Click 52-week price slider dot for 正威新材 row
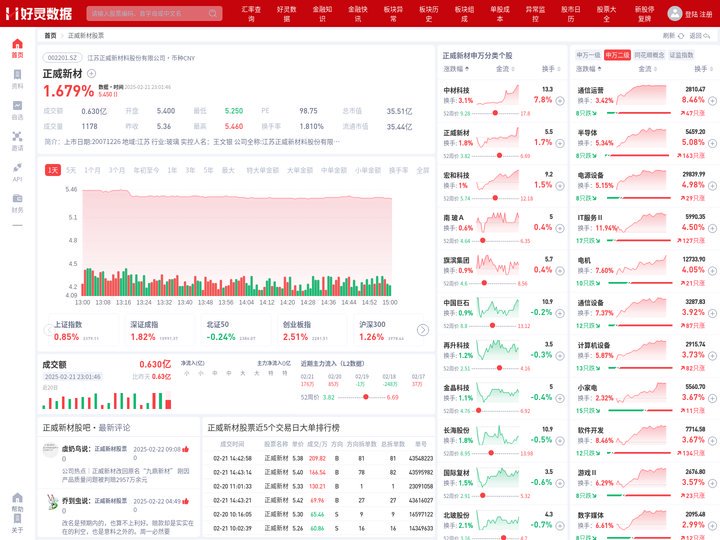Screen dimensions: 720x540 pyautogui.click(x=500, y=156)
